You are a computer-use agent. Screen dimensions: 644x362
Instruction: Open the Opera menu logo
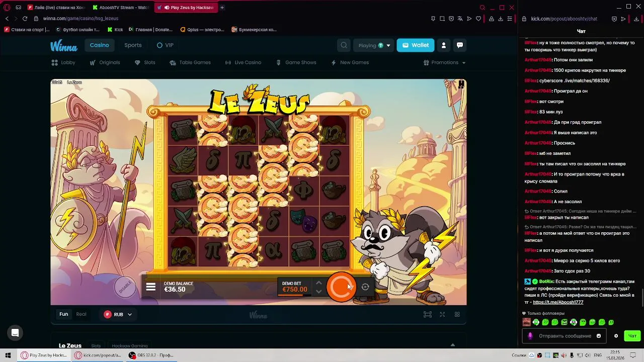(7, 8)
